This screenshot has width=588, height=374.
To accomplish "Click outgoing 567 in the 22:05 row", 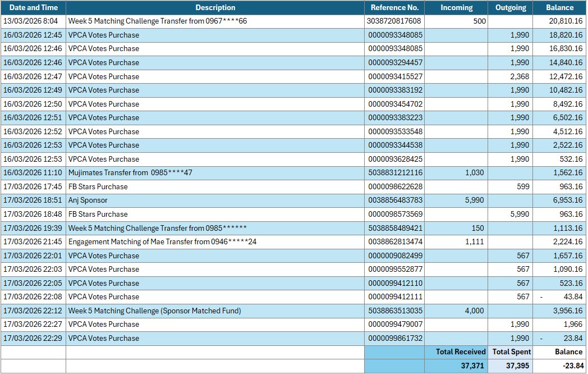I will click(523, 283).
